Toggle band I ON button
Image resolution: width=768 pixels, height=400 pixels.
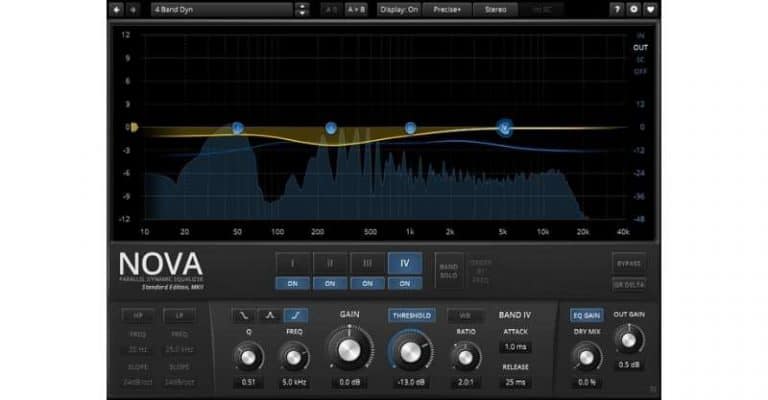pyautogui.click(x=292, y=283)
